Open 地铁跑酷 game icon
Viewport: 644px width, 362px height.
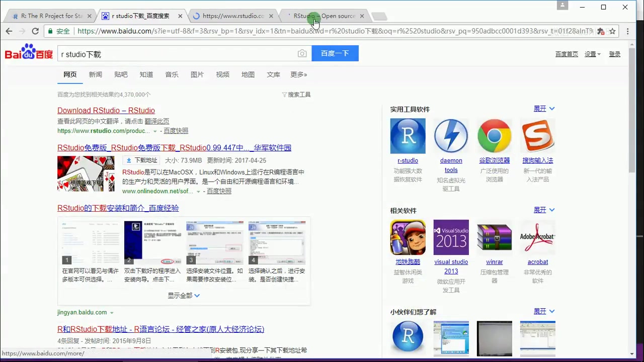[408, 237]
